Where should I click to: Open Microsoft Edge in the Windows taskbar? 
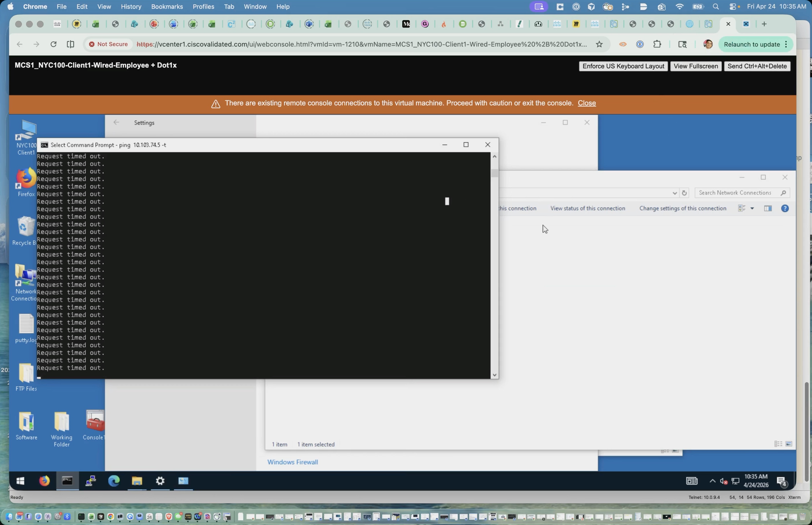[x=114, y=481]
